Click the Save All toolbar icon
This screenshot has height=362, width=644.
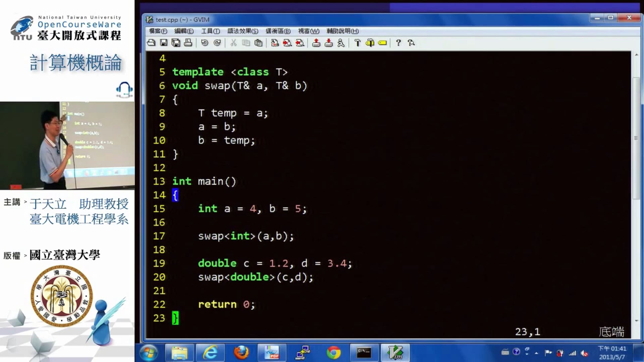[x=176, y=43]
